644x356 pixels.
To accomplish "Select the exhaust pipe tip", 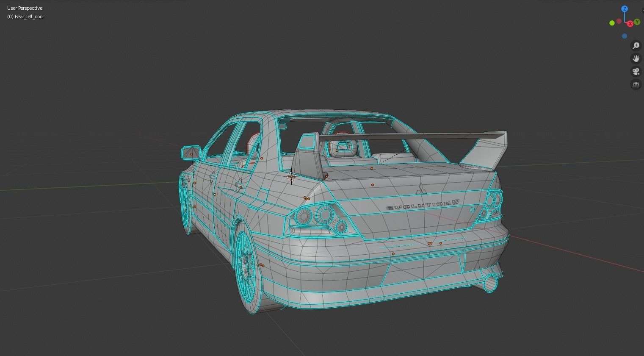I will [x=490, y=283].
